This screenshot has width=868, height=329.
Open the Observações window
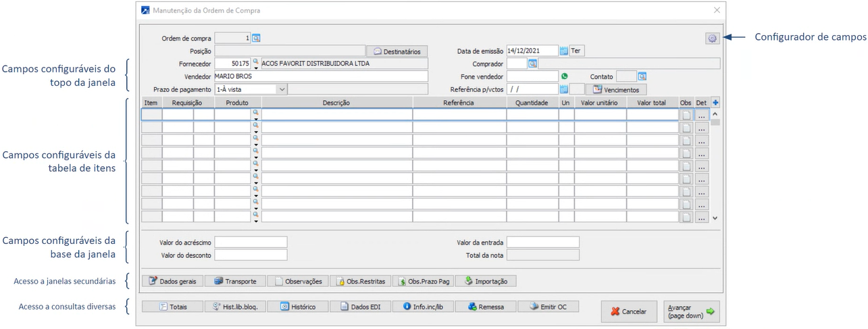298,281
